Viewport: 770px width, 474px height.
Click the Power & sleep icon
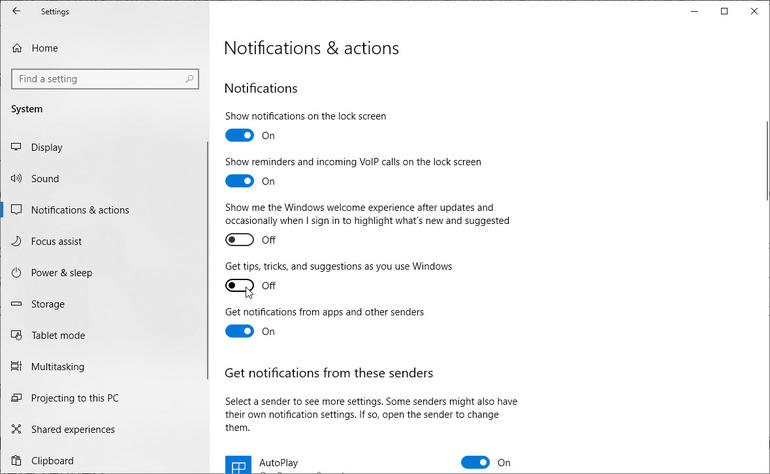click(16, 273)
